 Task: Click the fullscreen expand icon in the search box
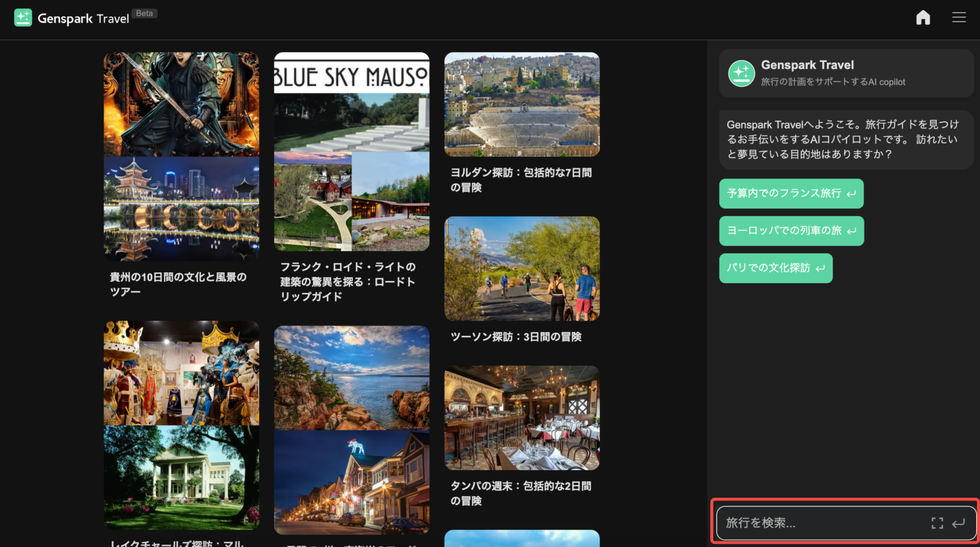tap(937, 523)
